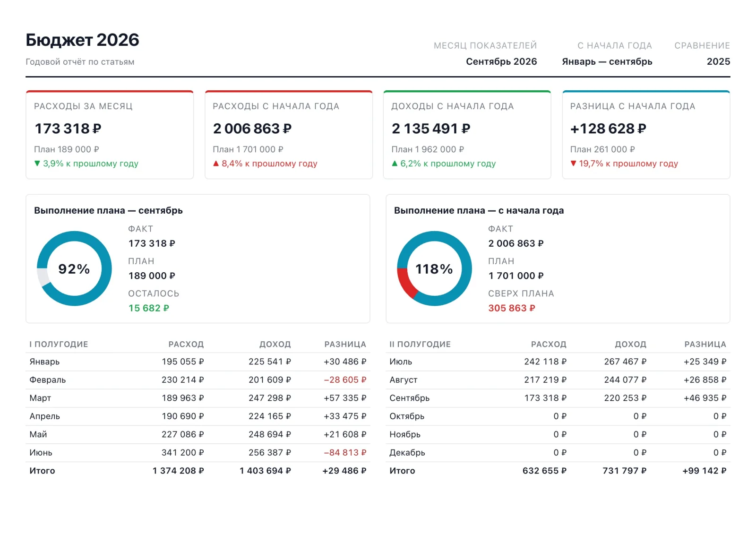Image resolution: width=756 pixels, height=535 pixels.
Task: Click March's income 247 298 ₽
Action: coord(270,398)
